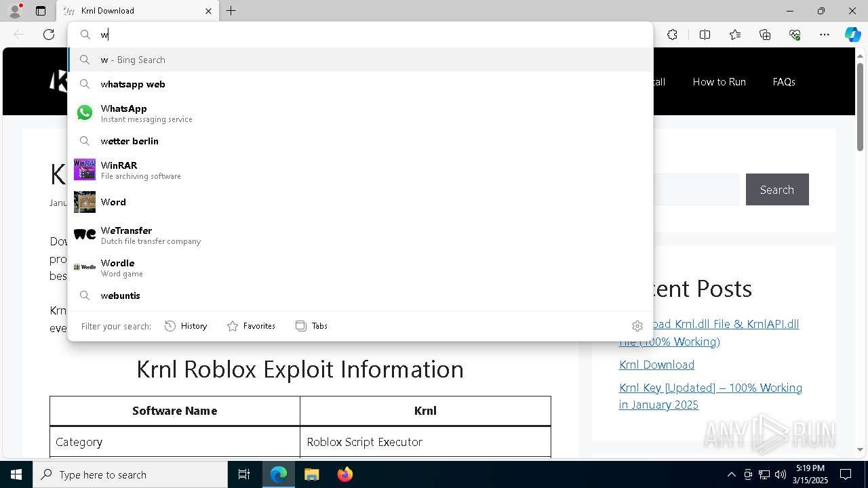Toggle split screen view icon
This screenshot has height=488, width=868.
pos(705,35)
